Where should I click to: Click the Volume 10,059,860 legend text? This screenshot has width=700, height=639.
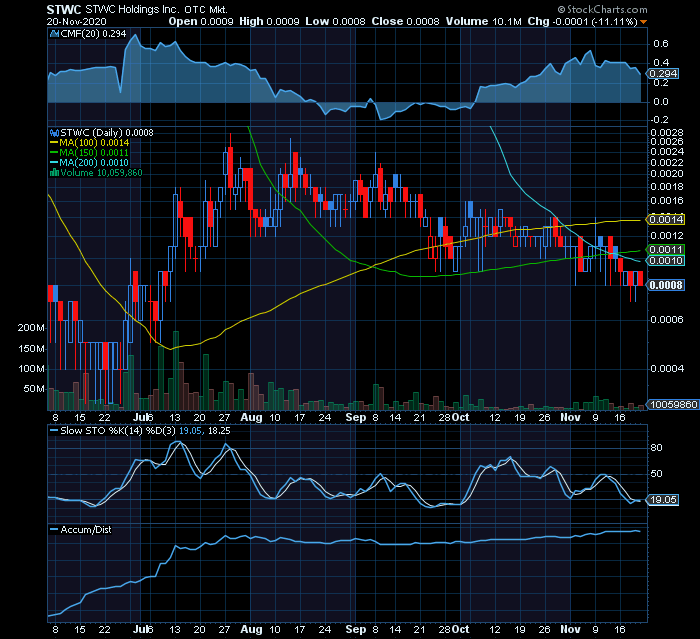101,173
